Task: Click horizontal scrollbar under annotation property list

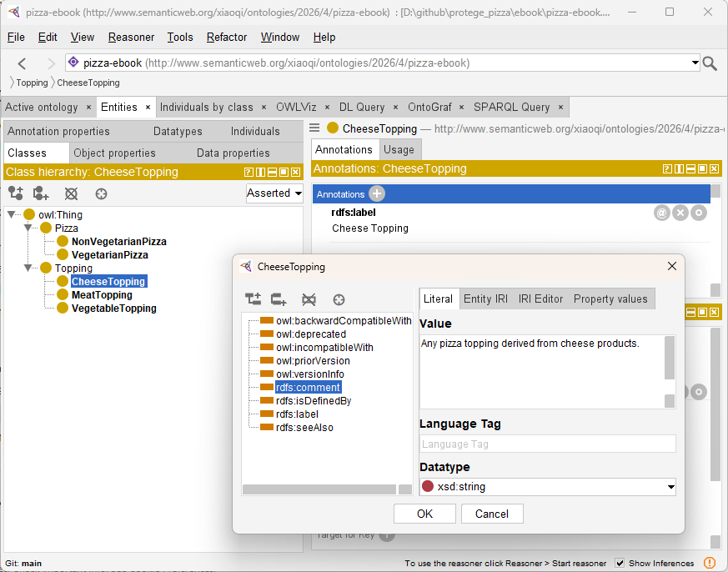Action: [319, 489]
